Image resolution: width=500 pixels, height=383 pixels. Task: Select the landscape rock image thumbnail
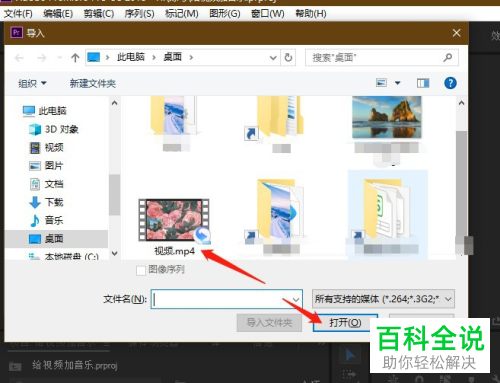386,117
